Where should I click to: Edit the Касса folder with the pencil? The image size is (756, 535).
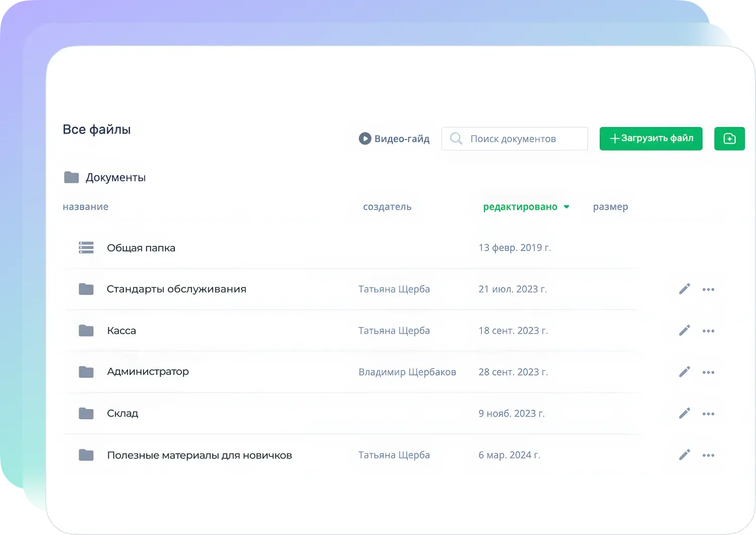(x=684, y=330)
